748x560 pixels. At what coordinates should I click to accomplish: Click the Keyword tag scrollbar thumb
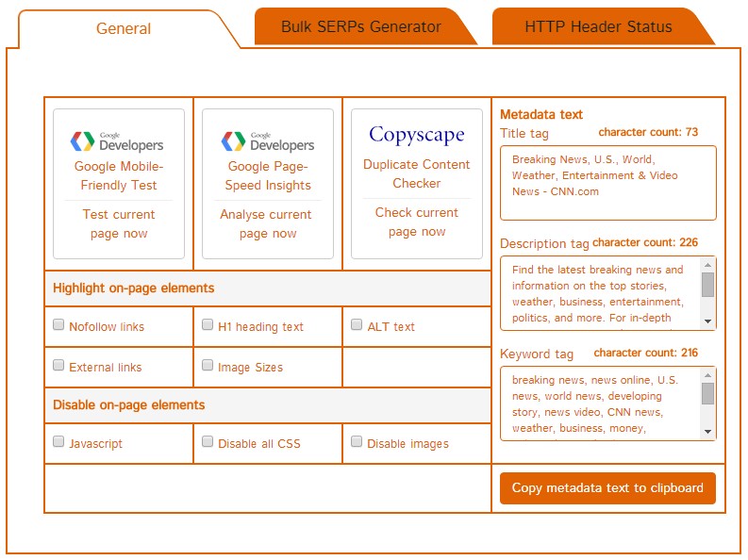708,394
